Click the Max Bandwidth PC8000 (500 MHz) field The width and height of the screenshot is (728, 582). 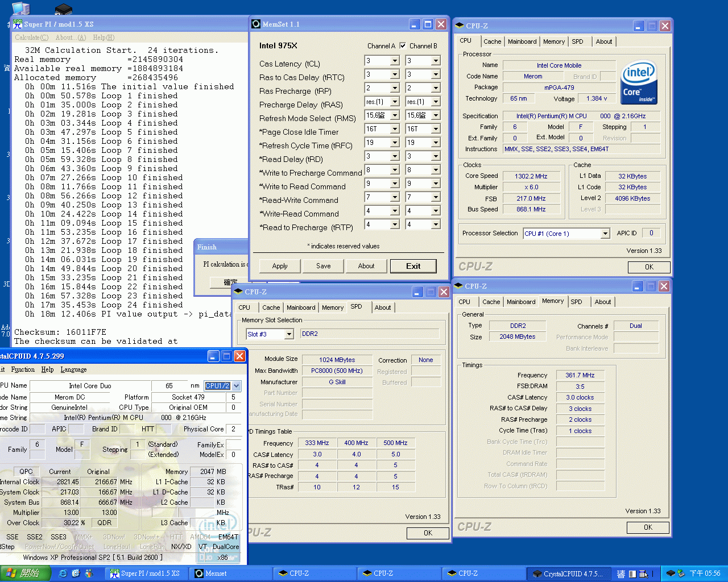click(x=337, y=371)
